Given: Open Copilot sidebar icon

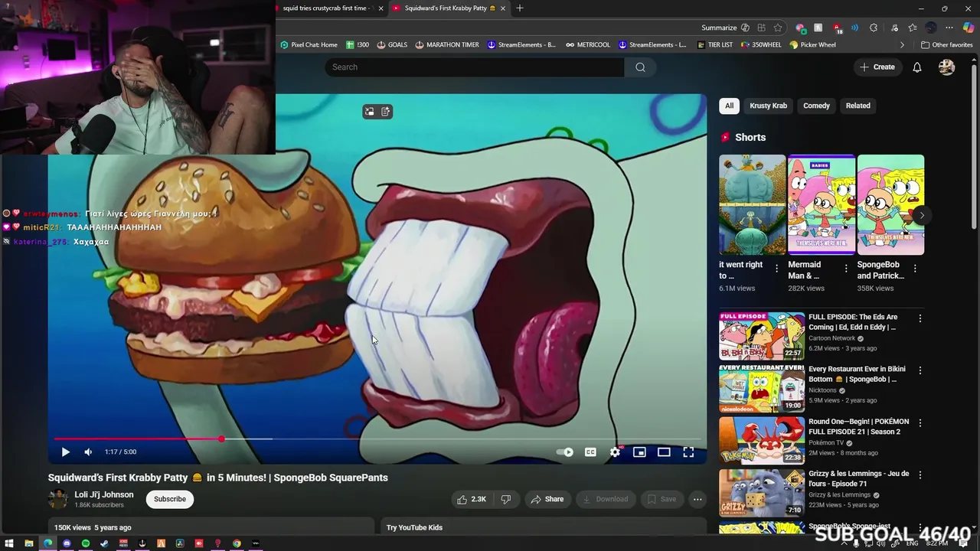Looking at the screenshot, I should pos(969,28).
